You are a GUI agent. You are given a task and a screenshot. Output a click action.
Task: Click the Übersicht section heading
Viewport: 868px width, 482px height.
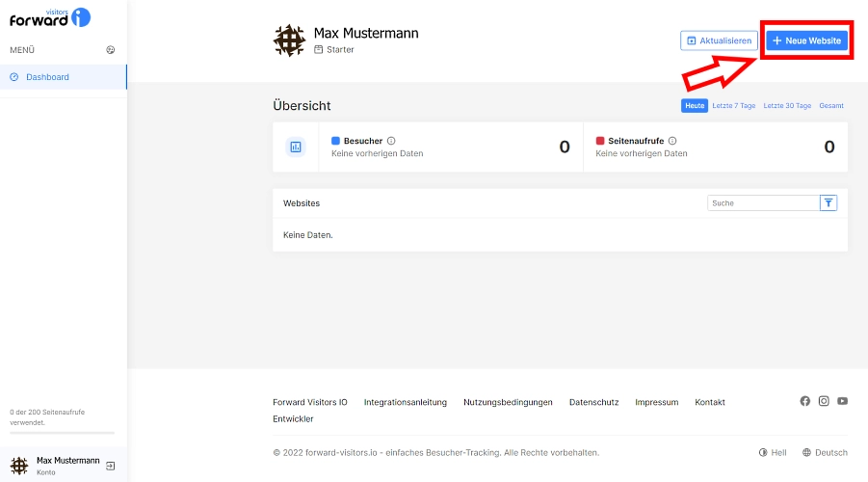point(302,106)
